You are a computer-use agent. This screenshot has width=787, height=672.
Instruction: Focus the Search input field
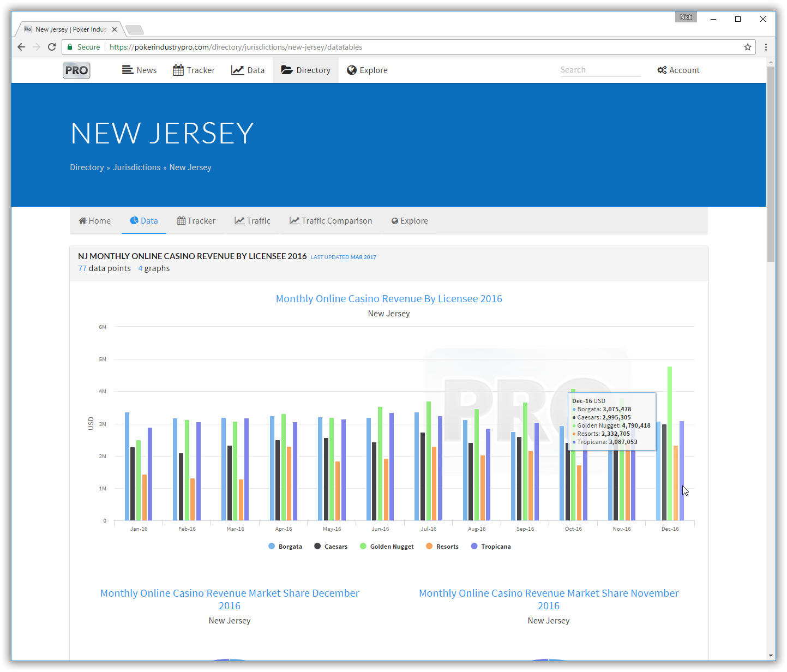[600, 70]
